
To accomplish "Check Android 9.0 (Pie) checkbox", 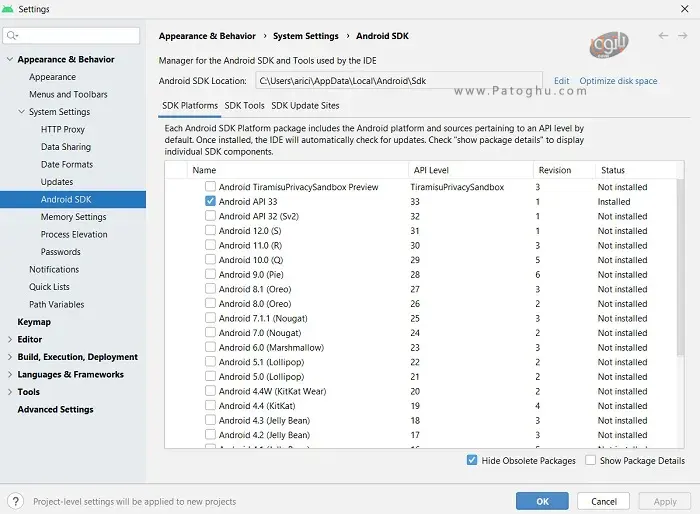I will tap(210, 274).
